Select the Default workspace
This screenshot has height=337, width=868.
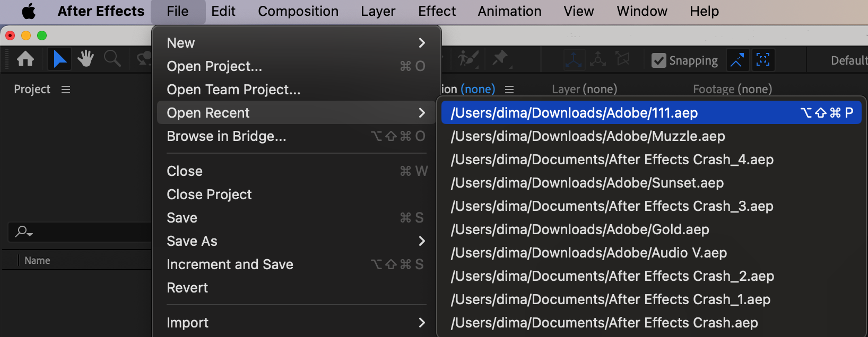[849, 60]
